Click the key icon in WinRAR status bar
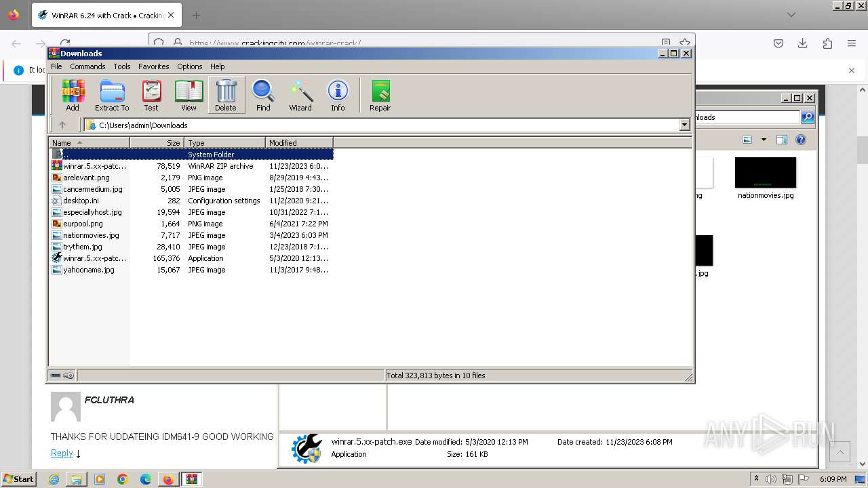 68,375
